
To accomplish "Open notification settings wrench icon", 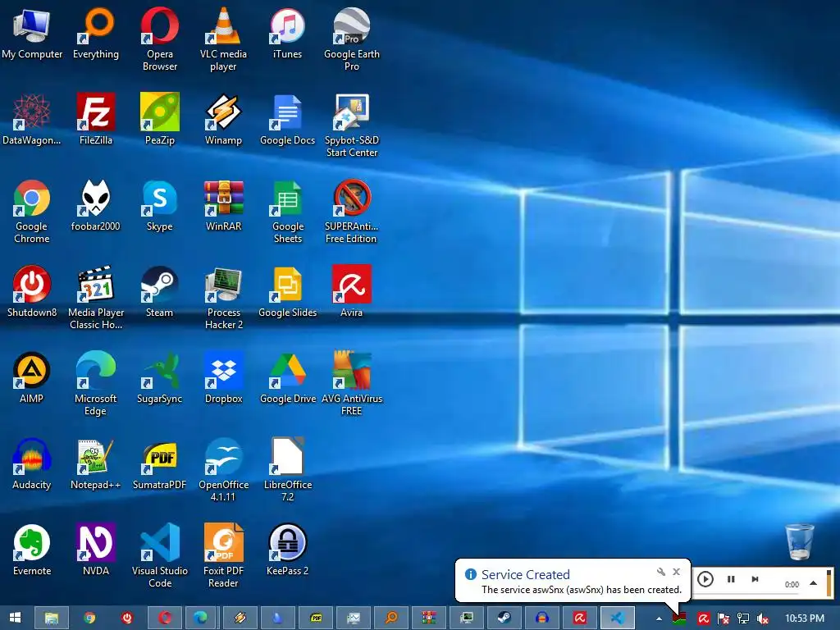I will 660,572.
